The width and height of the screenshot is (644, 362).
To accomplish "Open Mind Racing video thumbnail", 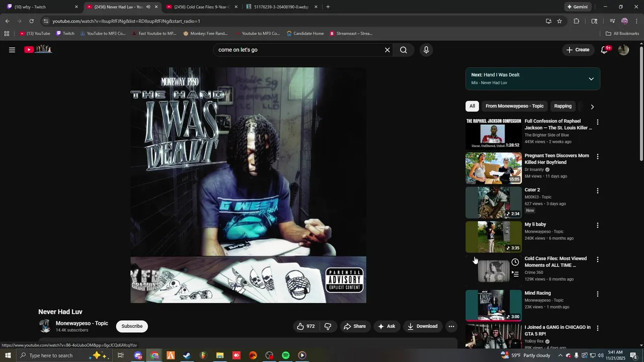I will click(494, 306).
